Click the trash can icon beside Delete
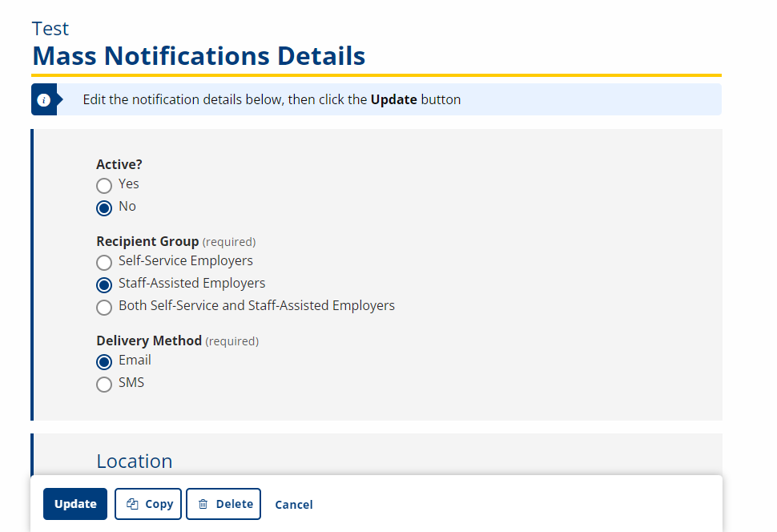 pyautogui.click(x=203, y=504)
